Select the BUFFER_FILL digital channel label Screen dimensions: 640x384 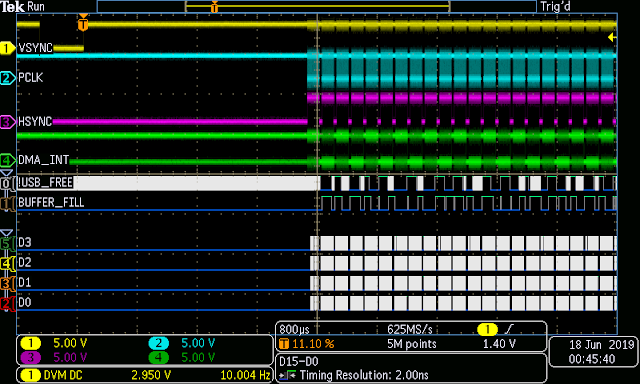pos(51,202)
